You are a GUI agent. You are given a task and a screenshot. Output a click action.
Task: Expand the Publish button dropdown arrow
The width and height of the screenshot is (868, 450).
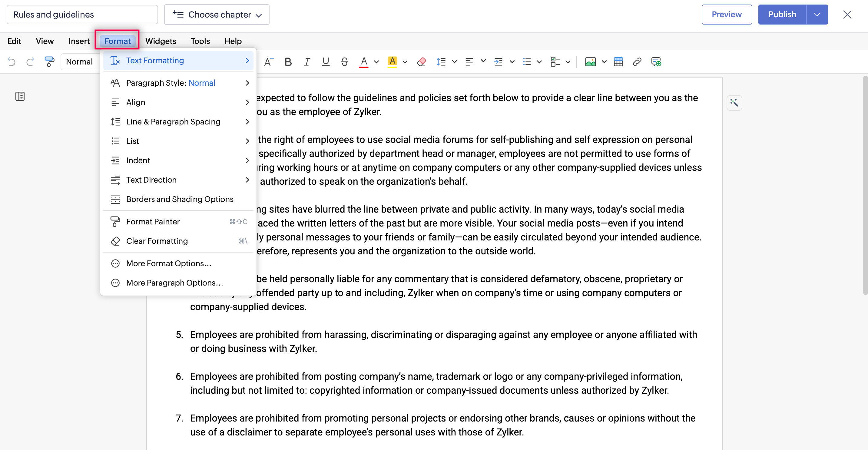click(817, 15)
